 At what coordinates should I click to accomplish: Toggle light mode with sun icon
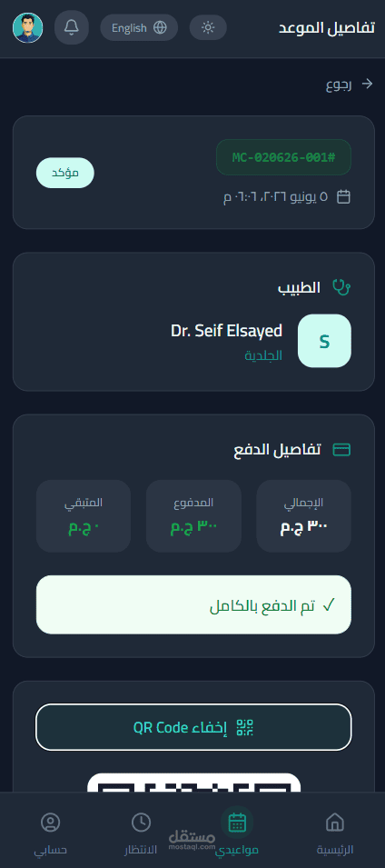click(x=208, y=27)
